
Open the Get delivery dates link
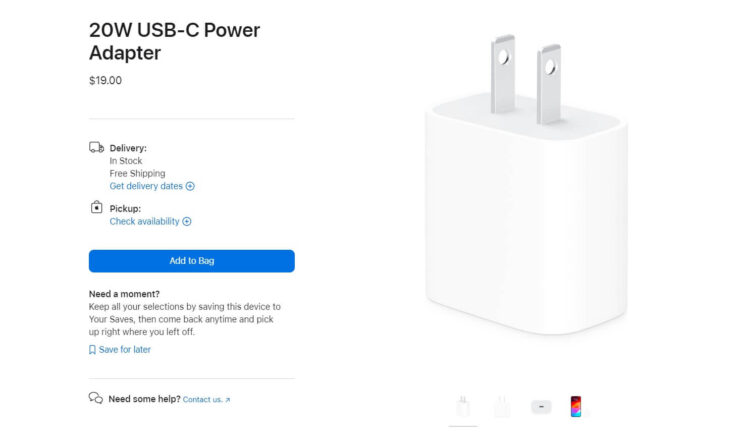[x=146, y=186]
